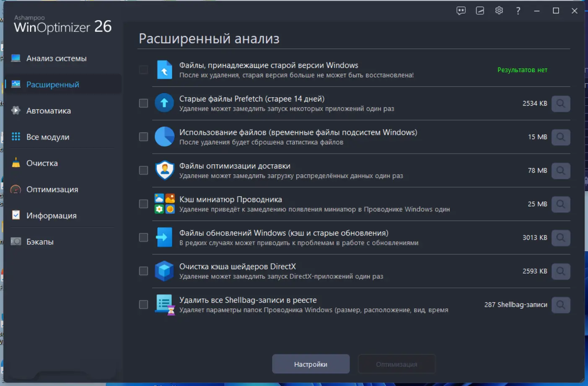Screen dimensions: 588x386
Task: Click the Очистка кэша шейдеров DirectX title
Action: tap(238, 267)
